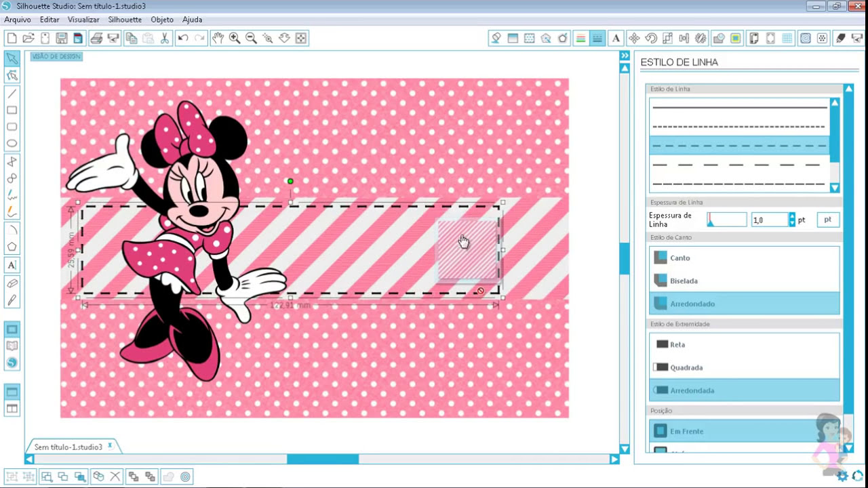Choose the Arredondado corner style
Viewport: 868px width, 488px height.
point(745,304)
